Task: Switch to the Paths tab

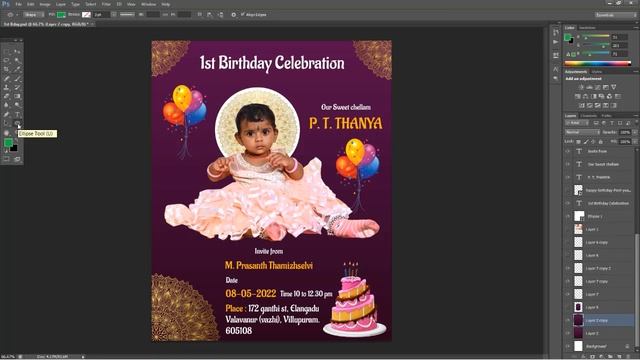Action: click(607, 116)
